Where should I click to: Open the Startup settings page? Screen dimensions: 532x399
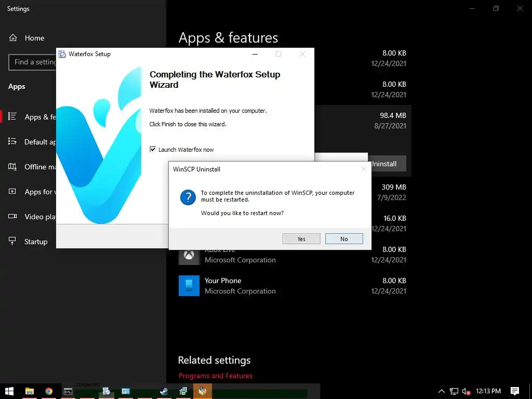point(29,242)
